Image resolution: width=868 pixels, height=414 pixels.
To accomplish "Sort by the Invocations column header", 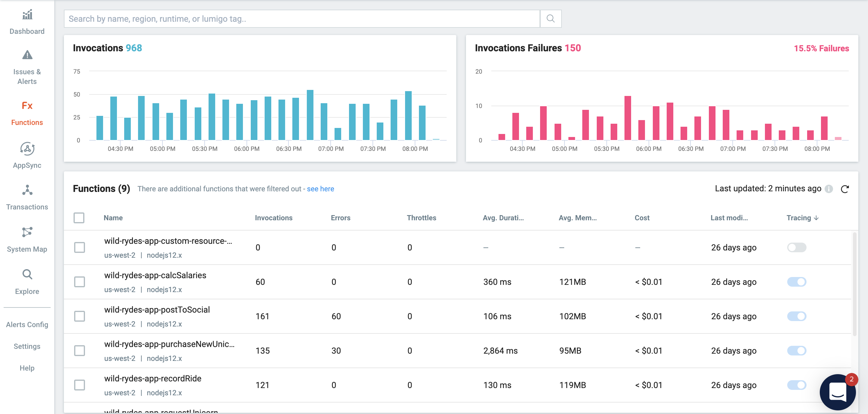I will pyautogui.click(x=274, y=218).
